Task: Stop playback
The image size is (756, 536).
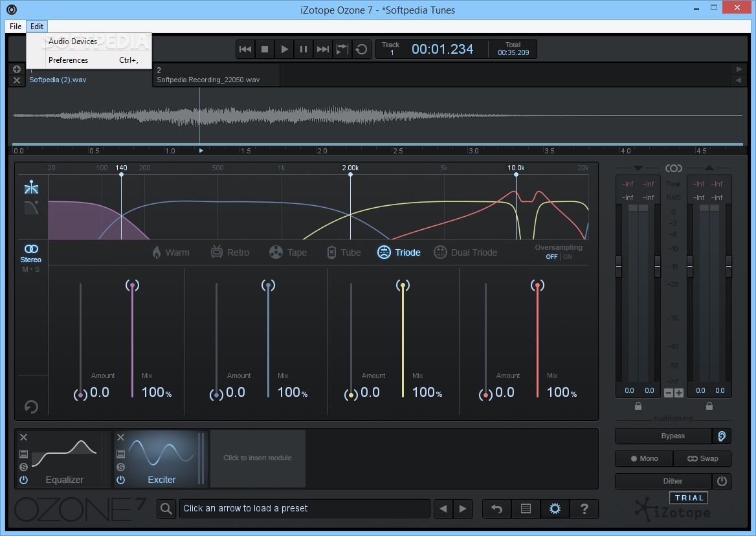Action: click(265, 49)
